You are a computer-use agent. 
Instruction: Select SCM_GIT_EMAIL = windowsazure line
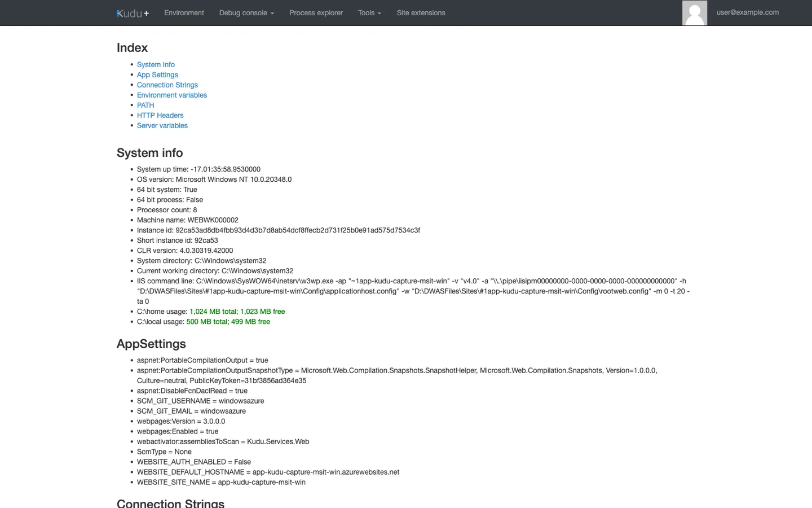(191, 411)
